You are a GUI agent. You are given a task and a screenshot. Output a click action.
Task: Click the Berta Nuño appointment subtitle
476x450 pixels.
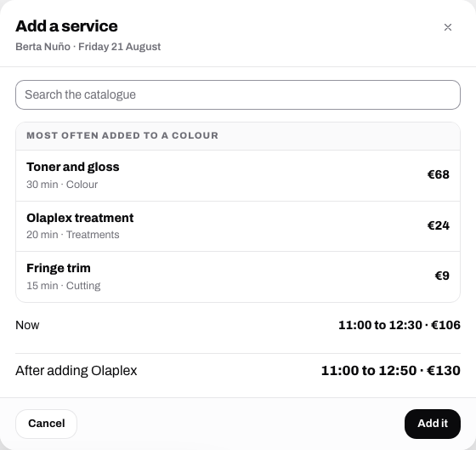click(88, 47)
